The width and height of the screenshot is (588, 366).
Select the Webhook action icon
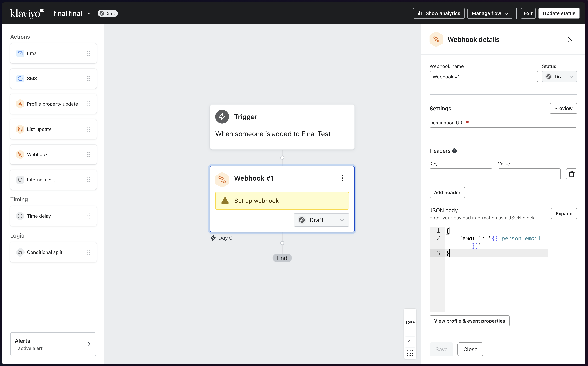coord(20,154)
